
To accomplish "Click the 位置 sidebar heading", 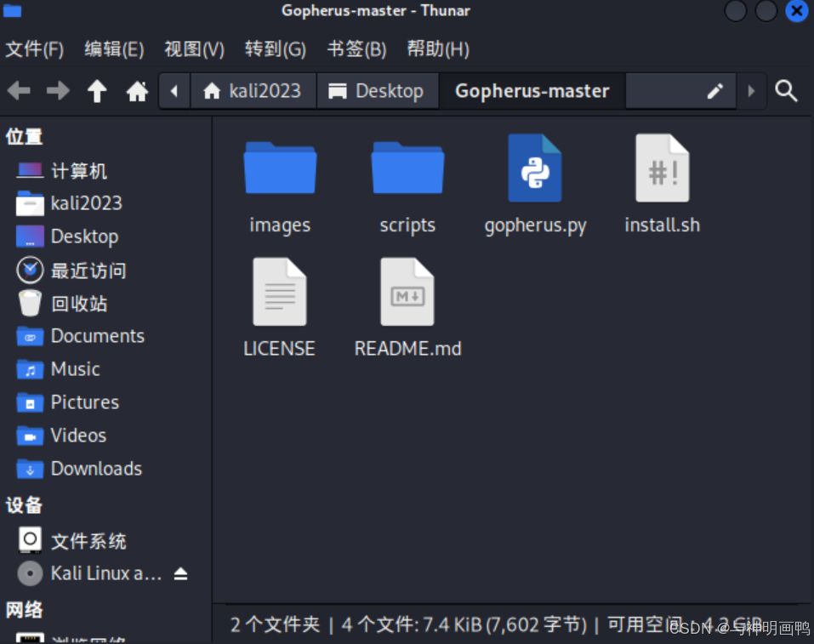I will [x=23, y=137].
